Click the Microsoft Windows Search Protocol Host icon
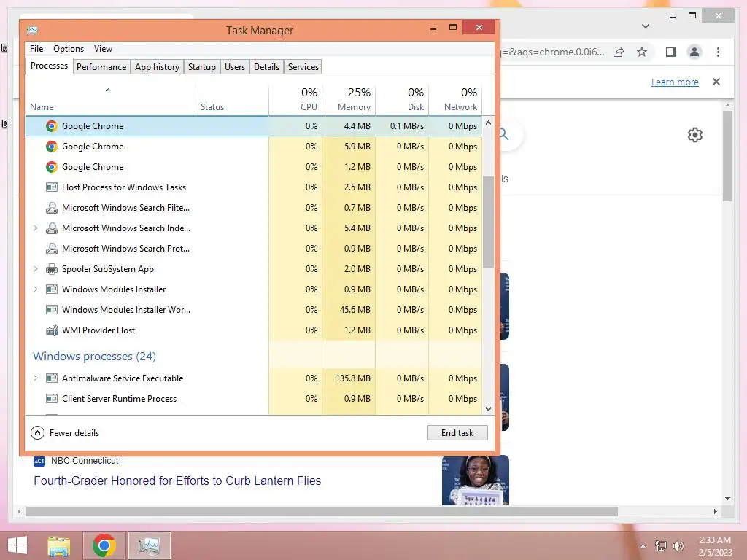Viewport: 747px width, 560px height. pos(52,249)
